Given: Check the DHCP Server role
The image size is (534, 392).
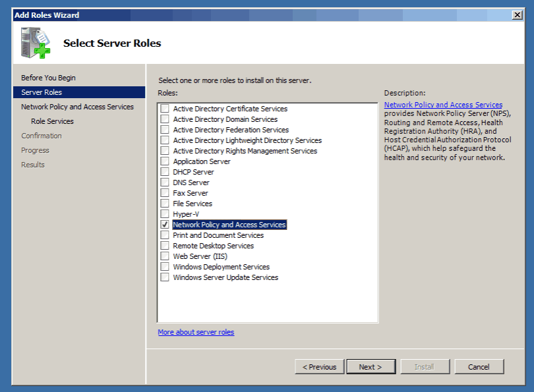Looking at the screenshot, I should (165, 172).
